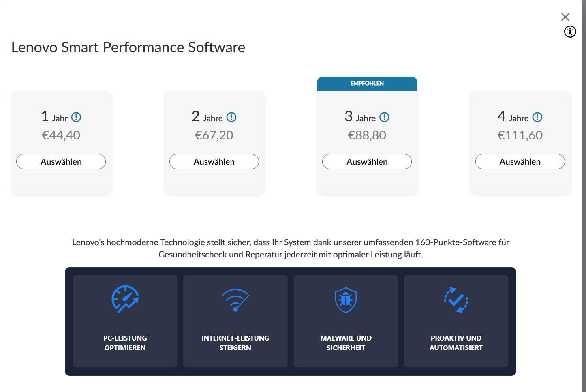Click the speedometer PC-Leistung icon
Viewport: 586px width, 392px height.
pos(125,299)
